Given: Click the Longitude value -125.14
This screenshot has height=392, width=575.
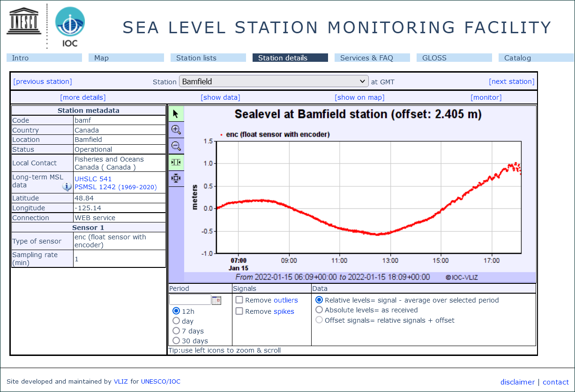Looking at the screenshot, I should (x=88, y=208).
